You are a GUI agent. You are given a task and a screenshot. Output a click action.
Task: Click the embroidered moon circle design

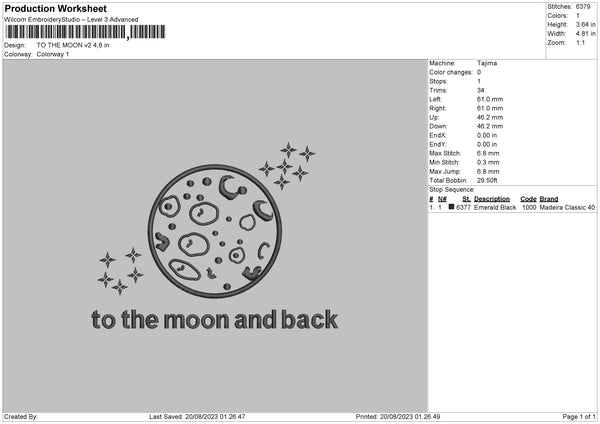(x=215, y=232)
